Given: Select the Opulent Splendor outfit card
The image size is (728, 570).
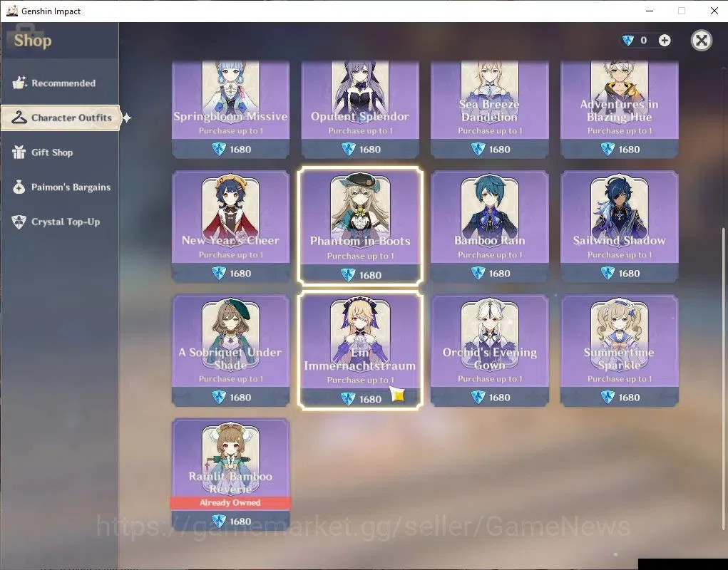Looking at the screenshot, I should tap(360, 110).
